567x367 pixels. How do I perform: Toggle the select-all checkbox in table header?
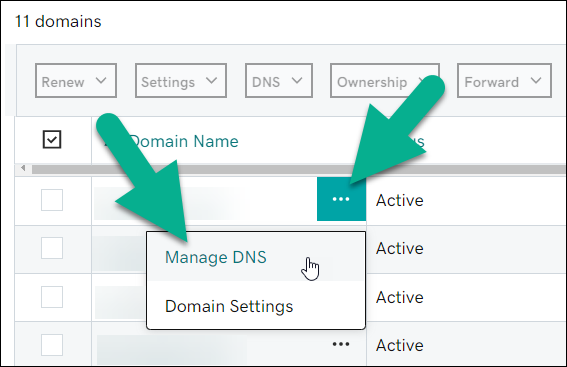pos(52,140)
